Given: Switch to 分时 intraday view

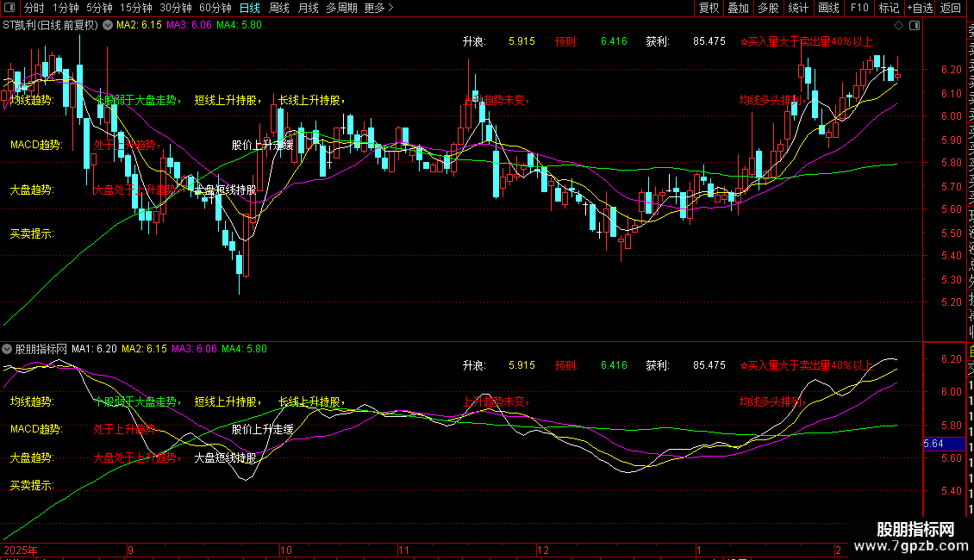Looking at the screenshot, I should 34,8.
